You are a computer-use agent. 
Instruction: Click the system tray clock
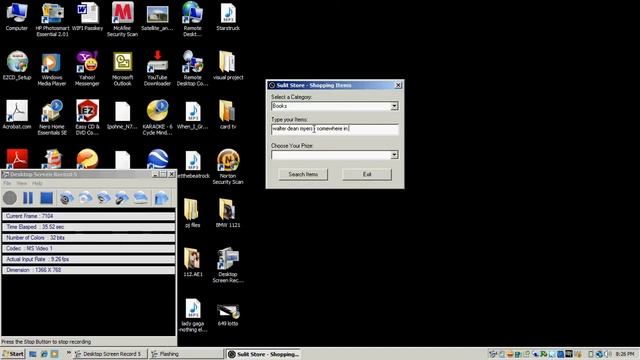(624, 354)
